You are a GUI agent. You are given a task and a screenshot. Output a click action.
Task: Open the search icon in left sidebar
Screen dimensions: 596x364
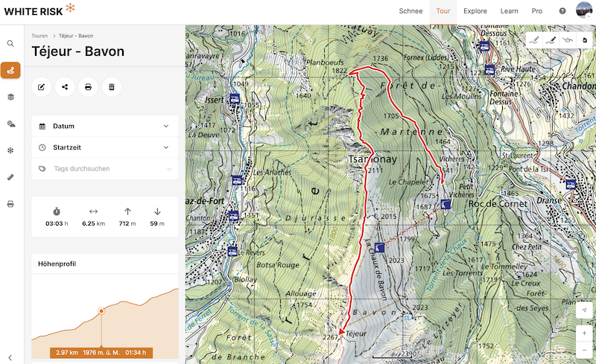pyautogui.click(x=10, y=44)
